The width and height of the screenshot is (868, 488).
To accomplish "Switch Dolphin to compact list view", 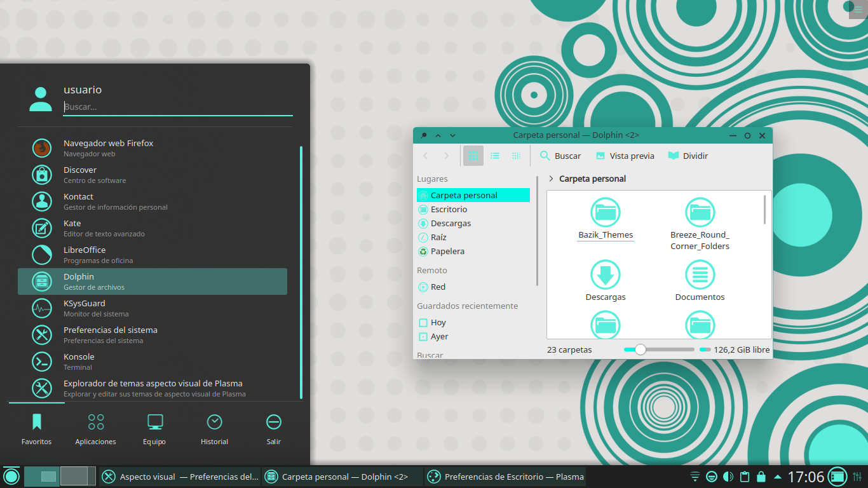I will (495, 156).
